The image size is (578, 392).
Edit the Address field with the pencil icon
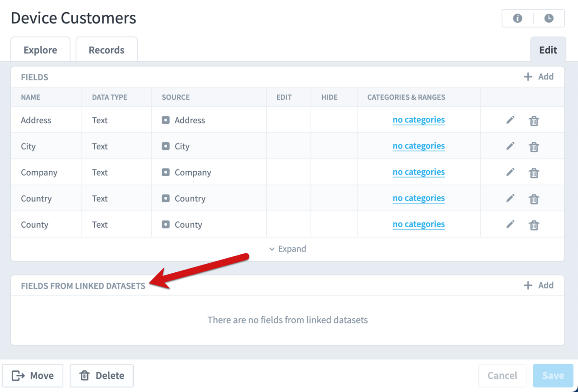pos(511,120)
